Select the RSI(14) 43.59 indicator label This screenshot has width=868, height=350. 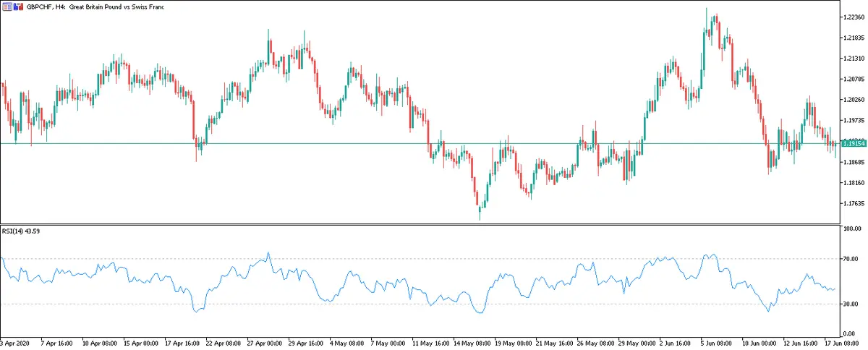[x=22, y=231]
